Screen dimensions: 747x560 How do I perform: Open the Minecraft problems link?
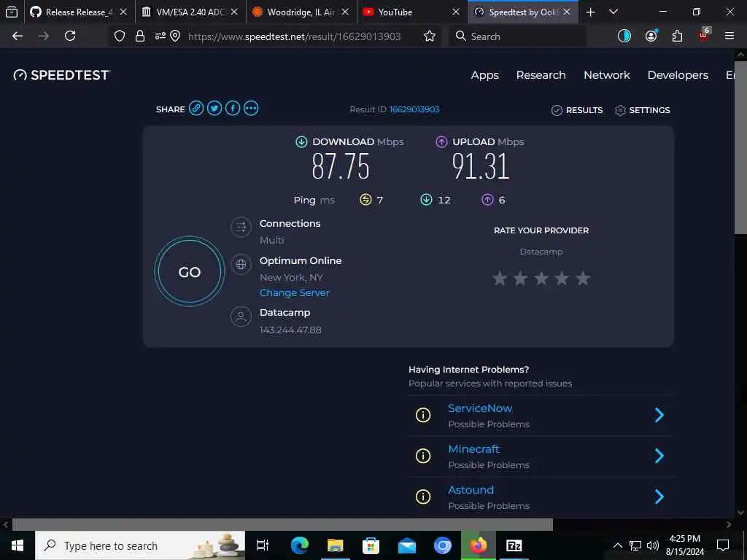tap(473, 449)
